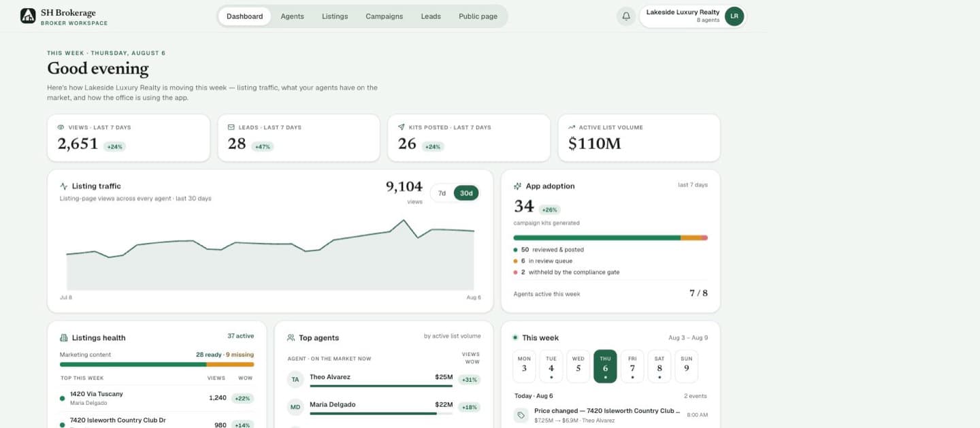This screenshot has width=980, height=428.
Task: Click the 7 / 8 agents active value
Action: click(x=698, y=293)
